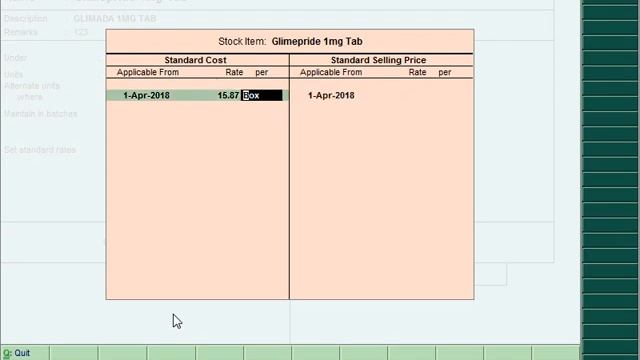This screenshot has width=640, height=360.
Task: Click the Stock Item name Glimepride 1mg Tab
Action: pos(317,41)
